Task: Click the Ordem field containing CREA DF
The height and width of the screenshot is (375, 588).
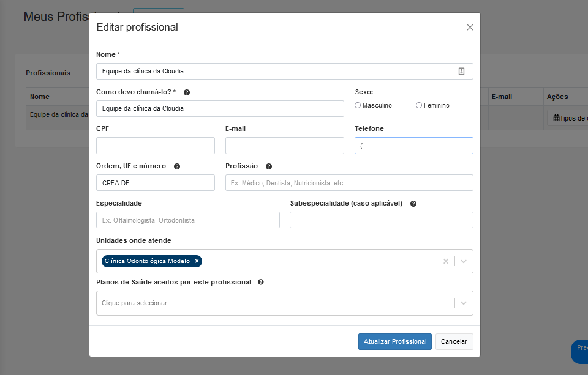Action: pyautogui.click(x=156, y=183)
